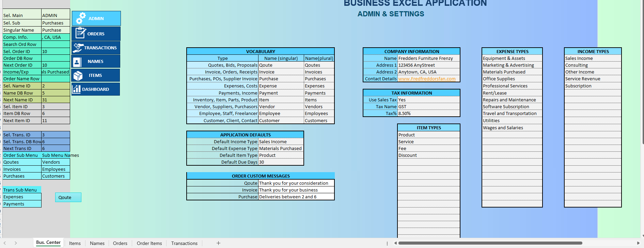The image size is (644, 248).
Task: Open the ORDERS section button
Action: pos(96,34)
